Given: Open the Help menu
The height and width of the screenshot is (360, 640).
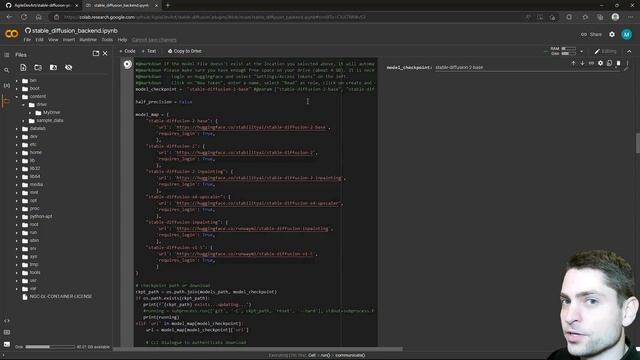Looking at the screenshot, I should [122, 40].
